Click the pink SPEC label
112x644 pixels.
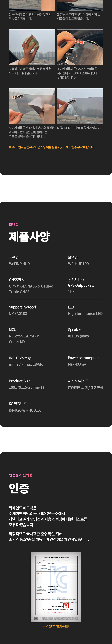click(13, 225)
